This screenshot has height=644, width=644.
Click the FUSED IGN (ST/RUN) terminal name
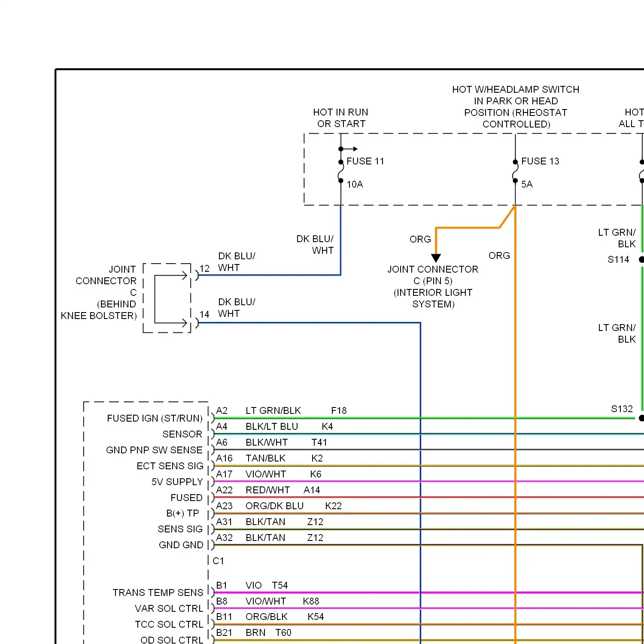coord(155,418)
